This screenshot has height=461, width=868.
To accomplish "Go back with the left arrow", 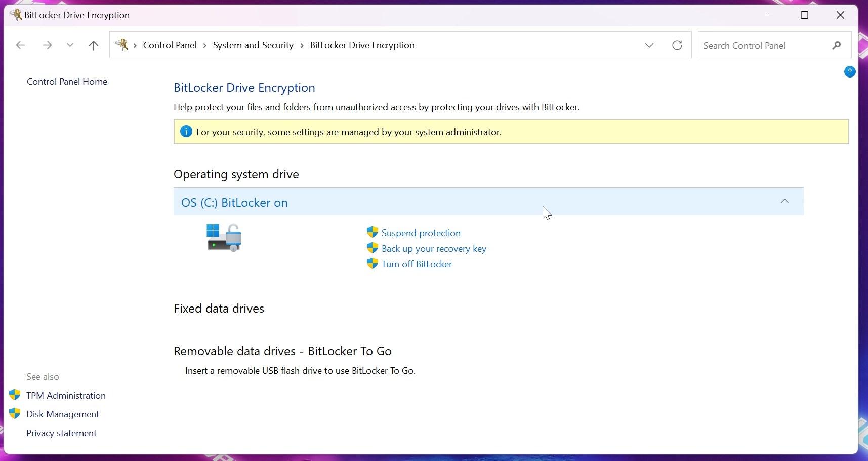I will coord(21,46).
